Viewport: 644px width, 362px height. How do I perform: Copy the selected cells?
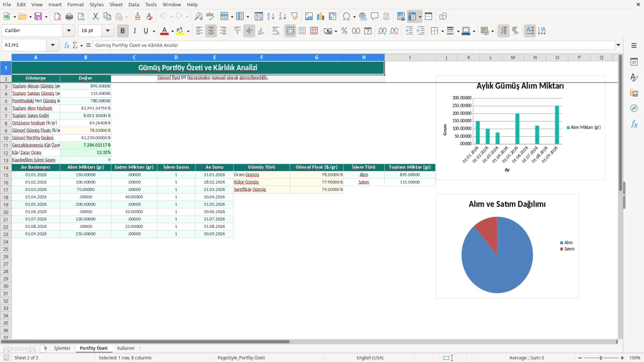(107, 17)
